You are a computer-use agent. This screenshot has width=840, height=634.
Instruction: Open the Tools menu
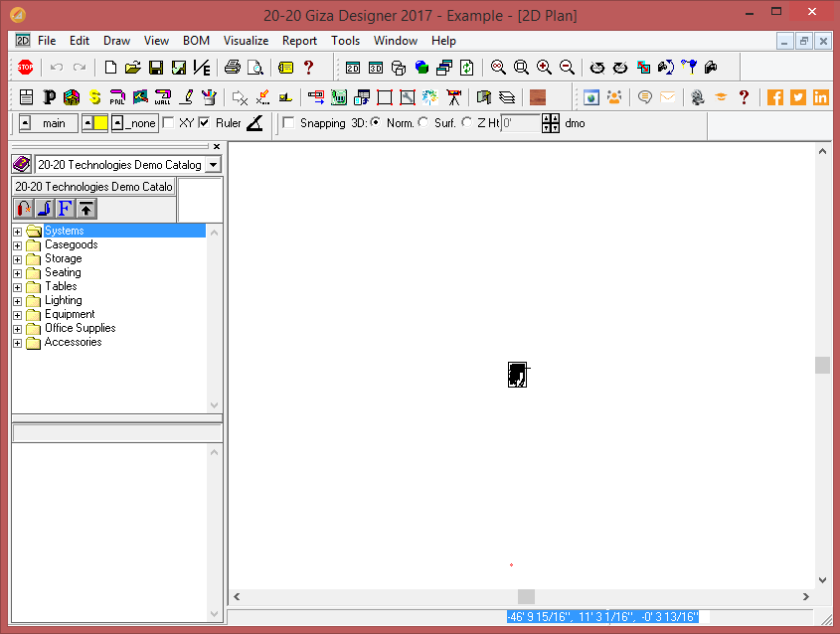tap(345, 41)
